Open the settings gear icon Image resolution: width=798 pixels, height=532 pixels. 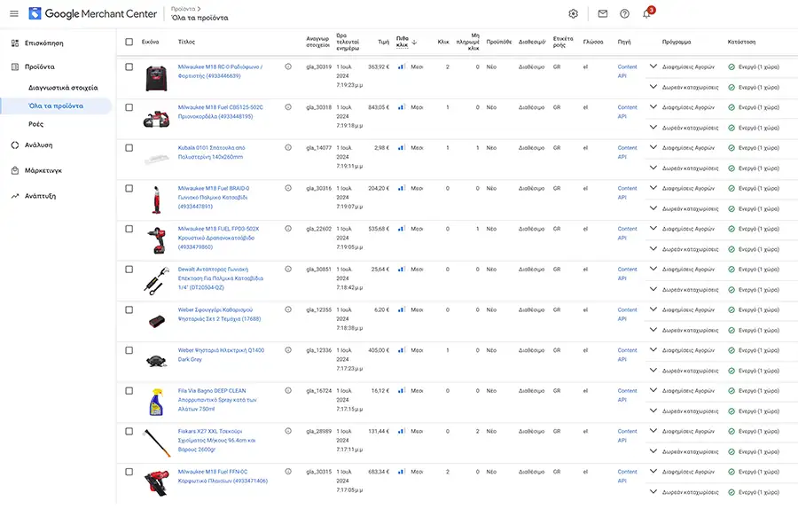pyautogui.click(x=573, y=14)
